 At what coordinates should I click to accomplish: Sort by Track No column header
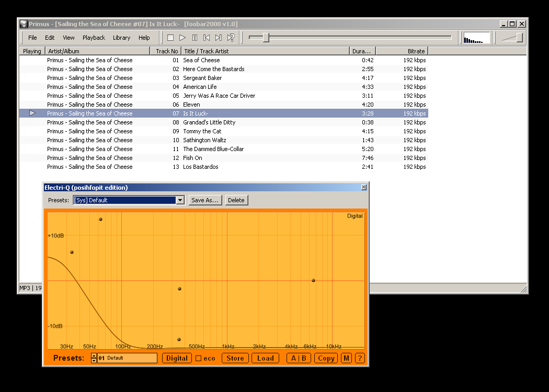click(x=166, y=51)
